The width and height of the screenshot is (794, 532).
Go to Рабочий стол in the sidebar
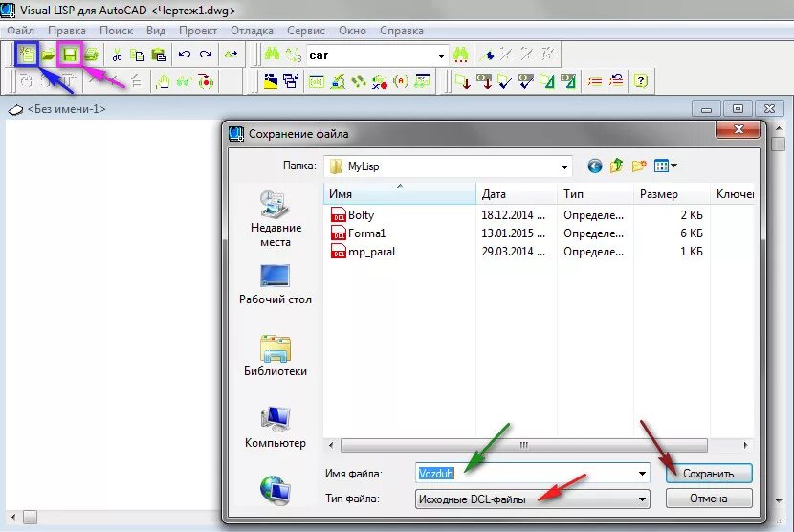tap(276, 285)
